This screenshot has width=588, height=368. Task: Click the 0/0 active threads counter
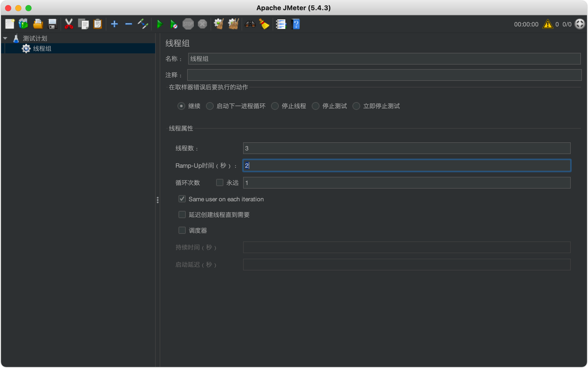[567, 24]
